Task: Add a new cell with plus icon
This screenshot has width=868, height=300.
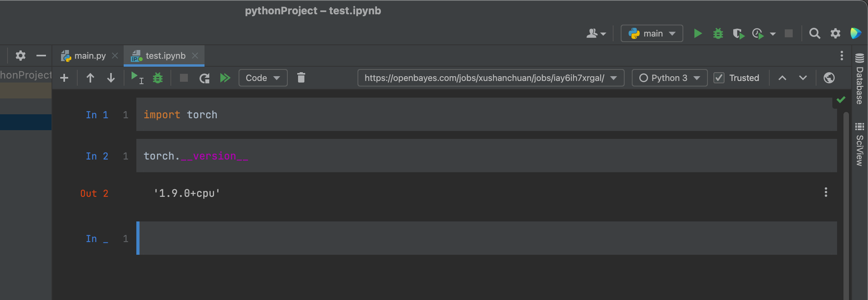Action: tap(64, 78)
